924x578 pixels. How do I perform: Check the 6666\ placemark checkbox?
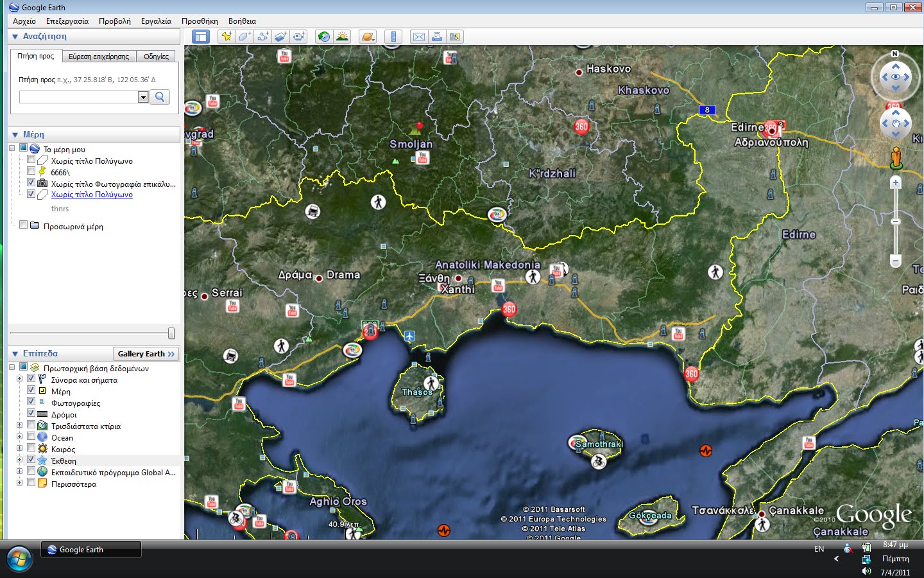31,171
